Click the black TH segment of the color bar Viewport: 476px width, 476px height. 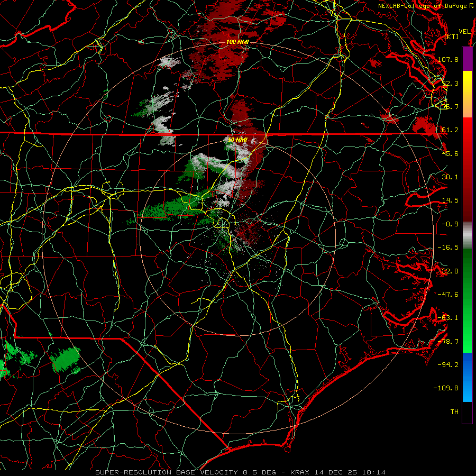pos(467,412)
